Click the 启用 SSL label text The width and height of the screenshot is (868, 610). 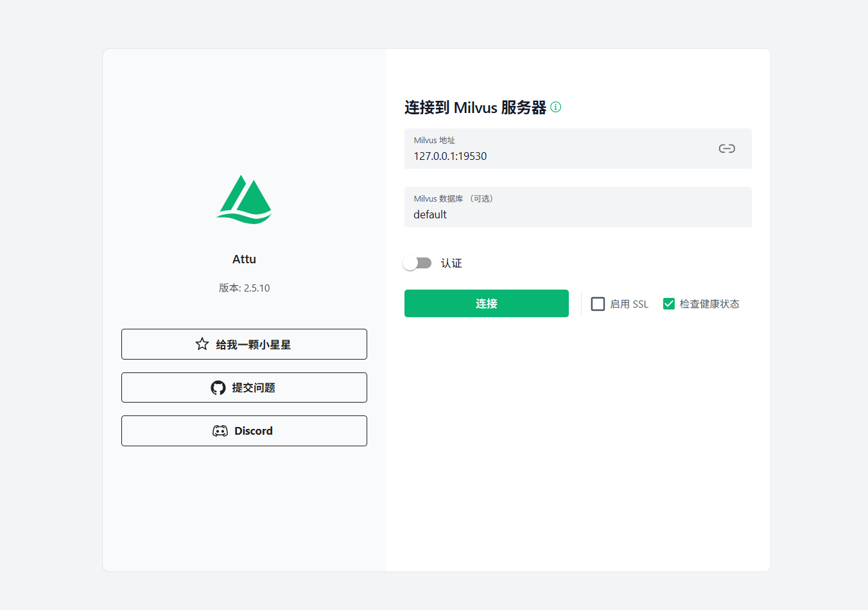coord(629,304)
